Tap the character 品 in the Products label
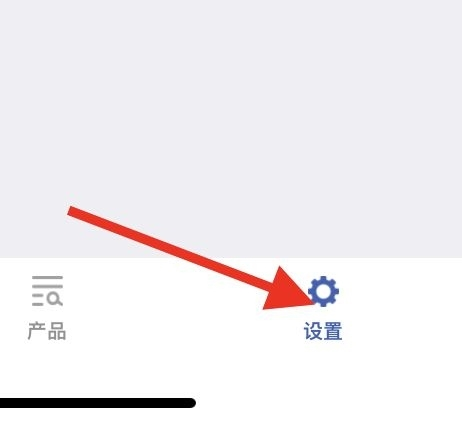This screenshot has width=462, height=424. coord(57,331)
